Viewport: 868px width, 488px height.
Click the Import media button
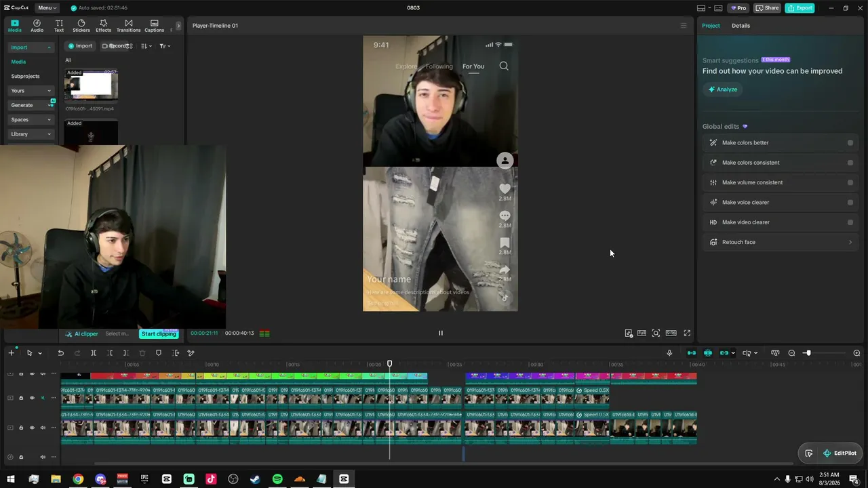80,46
